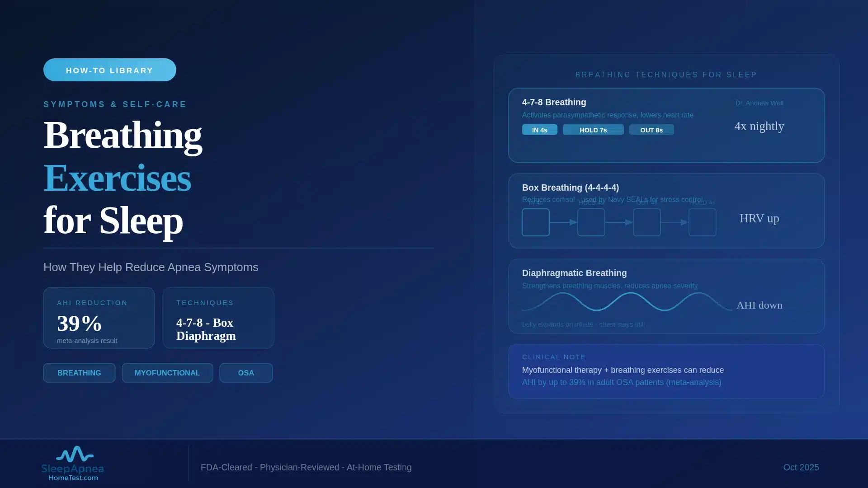Click the first box in Box Breathing diagram
The image size is (868, 488).
click(536, 222)
